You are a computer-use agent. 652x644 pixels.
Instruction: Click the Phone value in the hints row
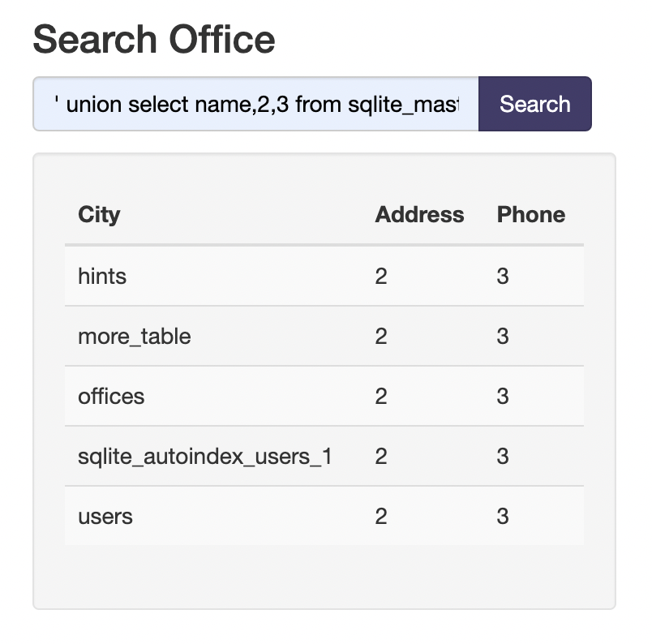tap(503, 277)
